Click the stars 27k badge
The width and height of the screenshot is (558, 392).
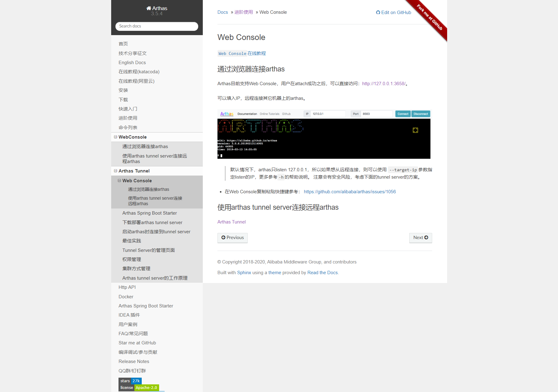(x=130, y=381)
